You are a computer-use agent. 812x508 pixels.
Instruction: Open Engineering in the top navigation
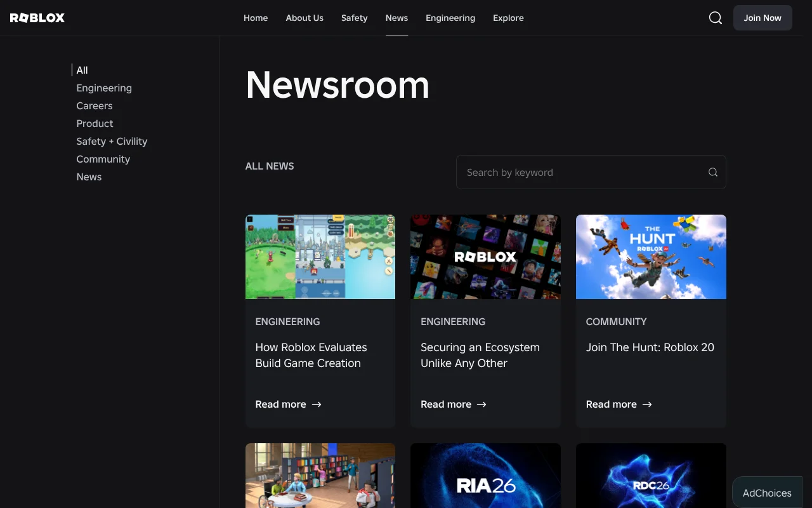tap(450, 18)
